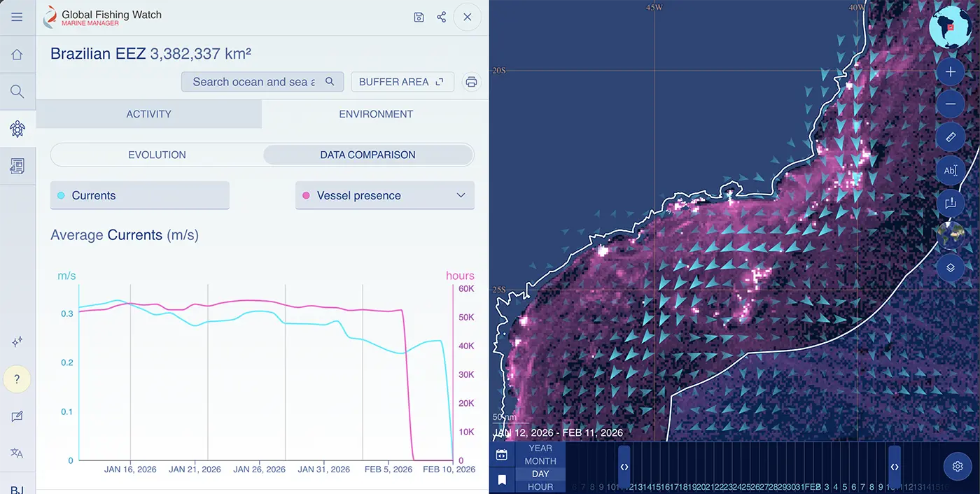Open the Environment tab
The height and width of the screenshot is (494, 980).
[376, 114]
